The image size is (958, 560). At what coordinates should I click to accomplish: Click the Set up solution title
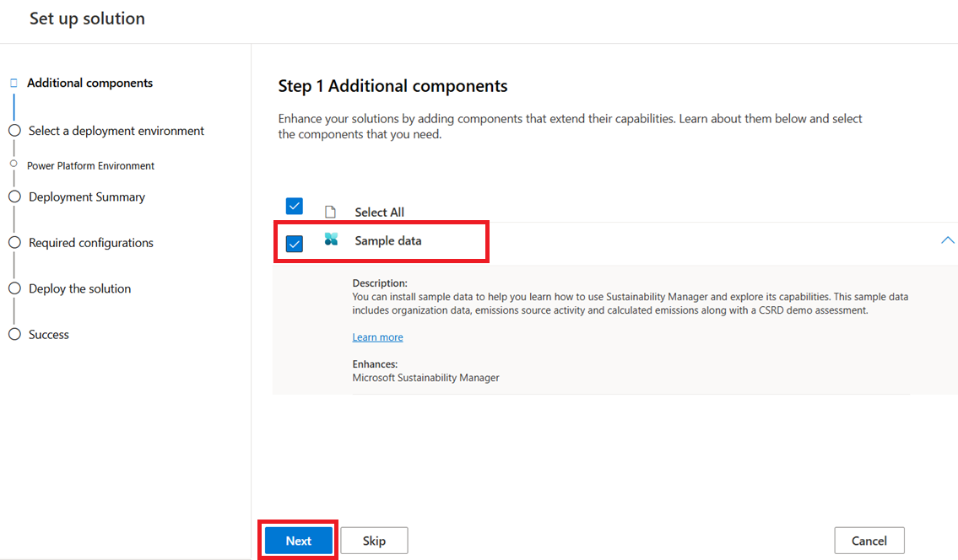88,19
